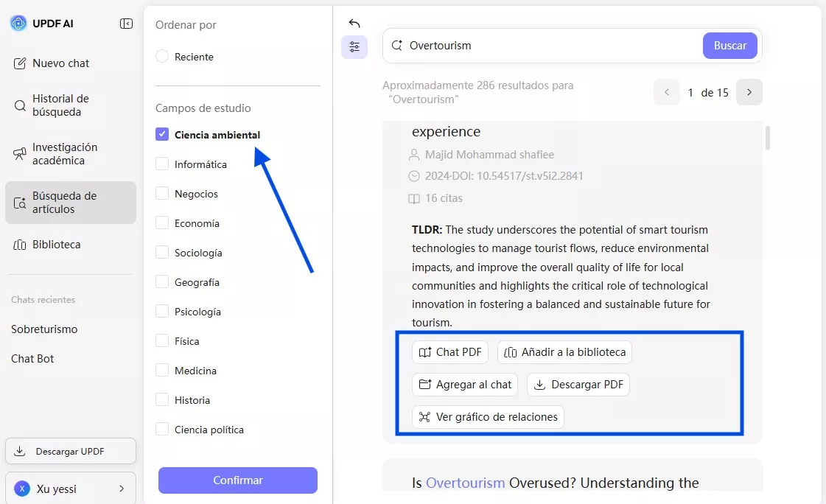Select the Reciente sort option

click(162, 57)
